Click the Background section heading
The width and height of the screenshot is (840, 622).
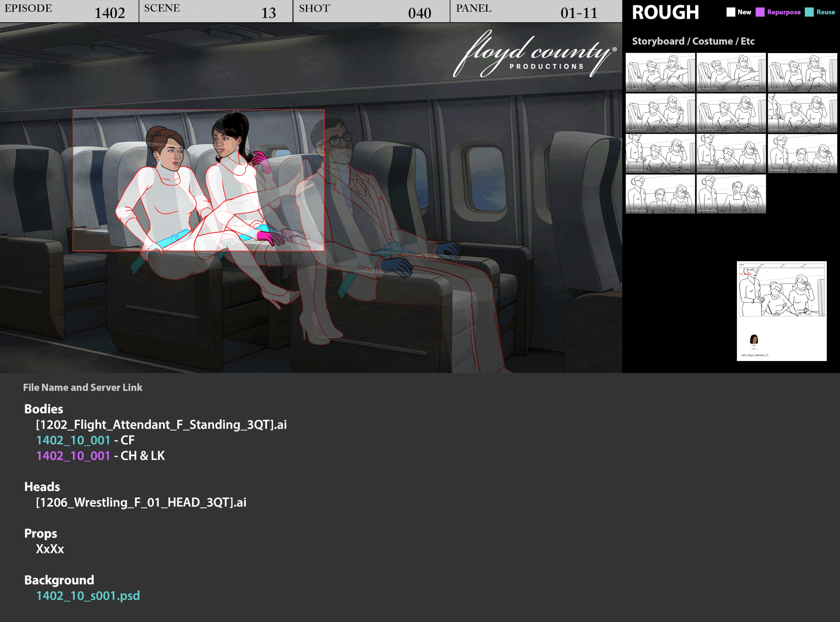click(x=59, y=580)
